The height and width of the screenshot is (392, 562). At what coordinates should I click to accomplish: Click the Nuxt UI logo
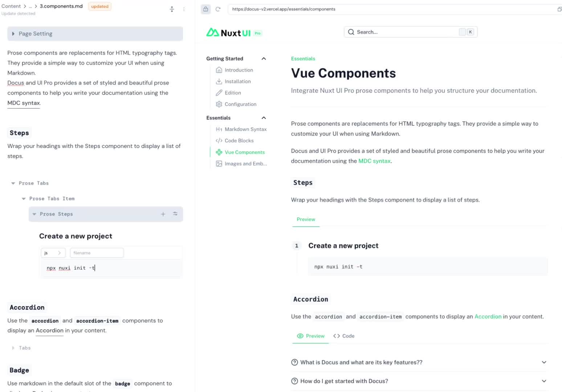(x=228, y=33)
